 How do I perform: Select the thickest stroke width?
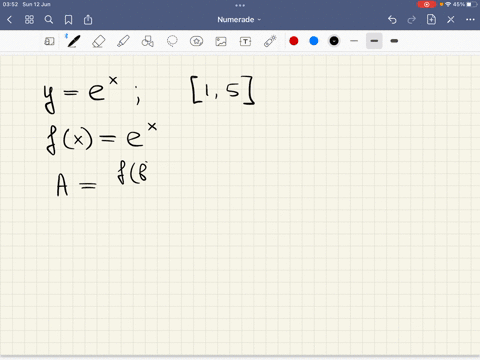(394, 41)
